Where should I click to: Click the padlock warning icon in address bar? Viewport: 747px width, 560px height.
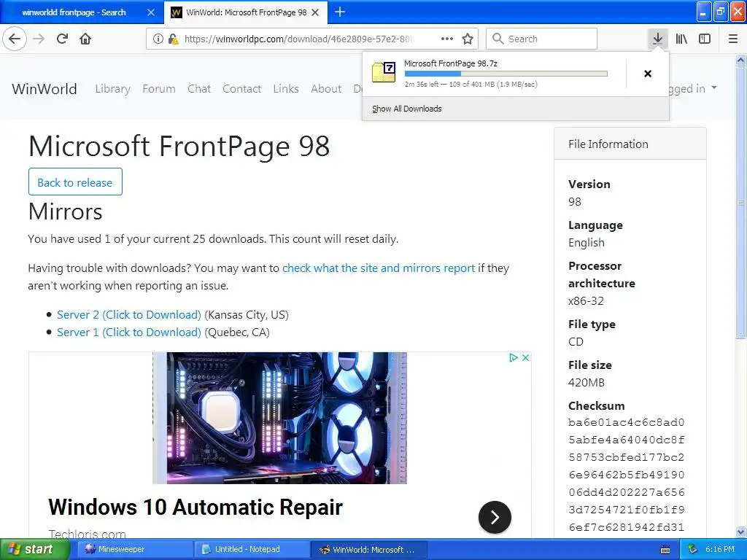click(173, 39)
